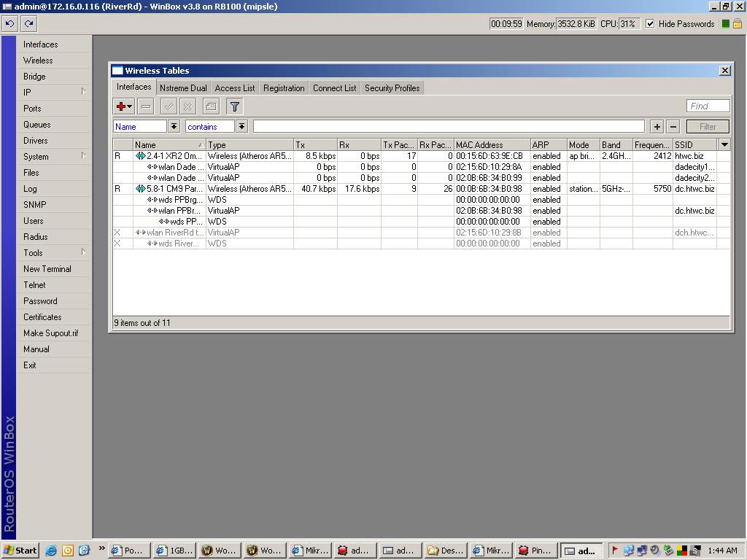The image size is (747, 560).
Task: Select the wds PPBrg... WDS row
Action: click(x=421, y=200)
